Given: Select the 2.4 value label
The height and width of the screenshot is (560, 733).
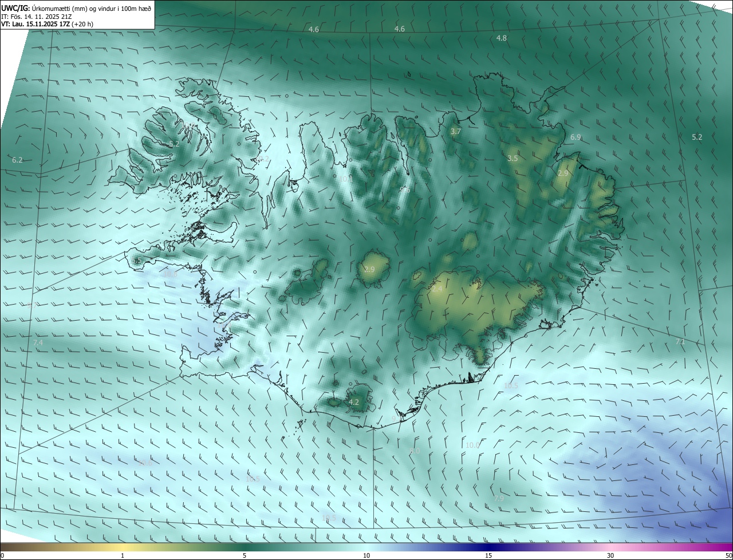Looking at the screenshot, I should 437,290.
